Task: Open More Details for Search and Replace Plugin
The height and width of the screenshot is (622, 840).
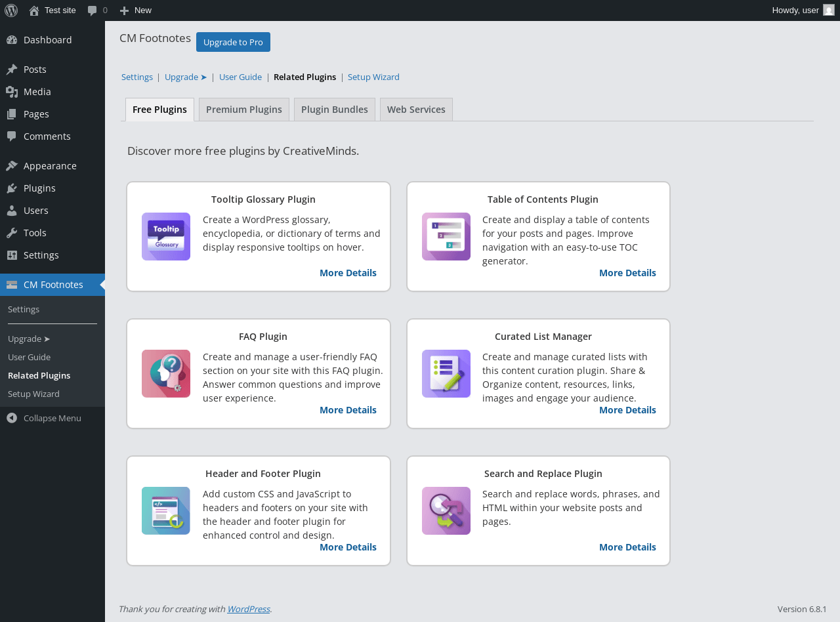Action: click(627, 547)
